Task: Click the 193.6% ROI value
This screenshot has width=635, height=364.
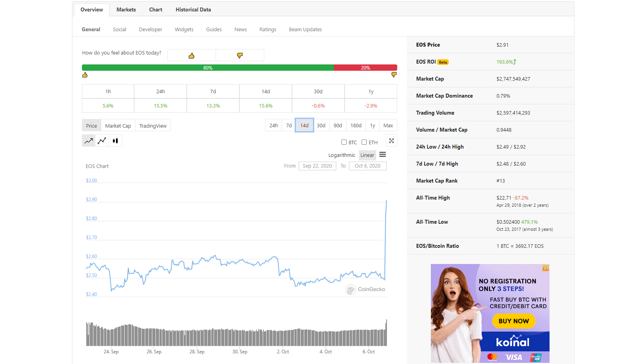Action: click(x=506, y=62)
